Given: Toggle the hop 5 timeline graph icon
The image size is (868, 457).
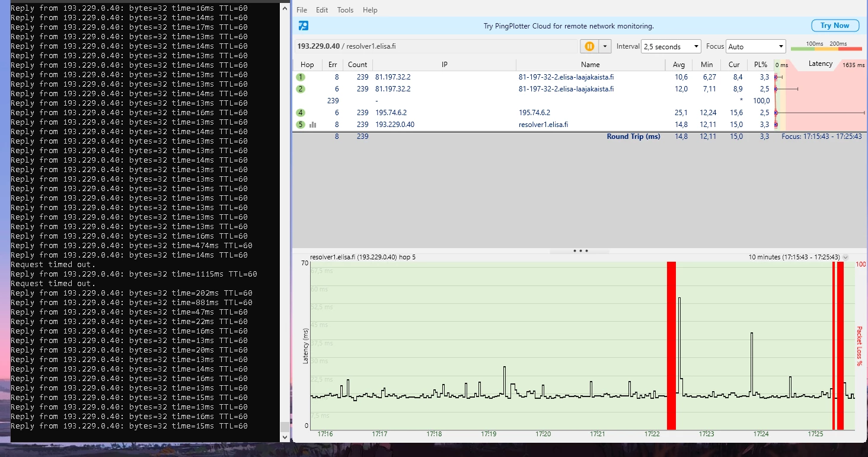Looking at the screenshot, I should tap(313, 125).
